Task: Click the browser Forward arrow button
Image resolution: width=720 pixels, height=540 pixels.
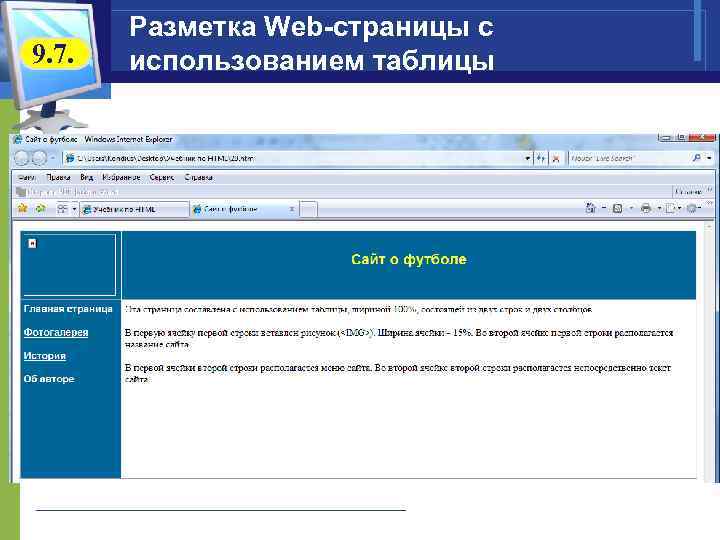Action: click(x=39, y=158)
